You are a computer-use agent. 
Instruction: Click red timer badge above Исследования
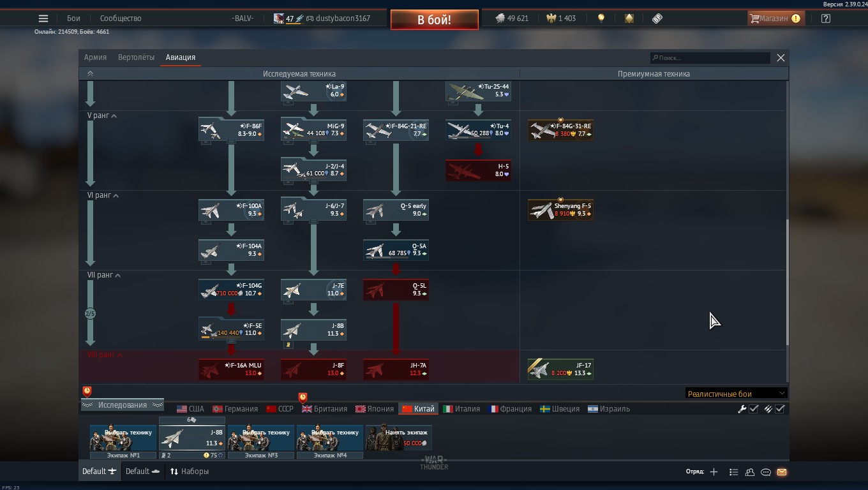(x=87, y=391)
